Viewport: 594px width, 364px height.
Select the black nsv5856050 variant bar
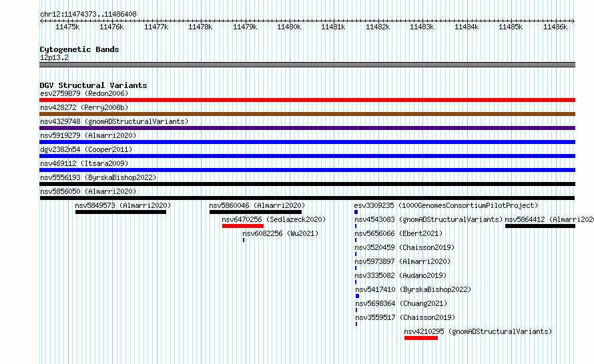point(307,198)
